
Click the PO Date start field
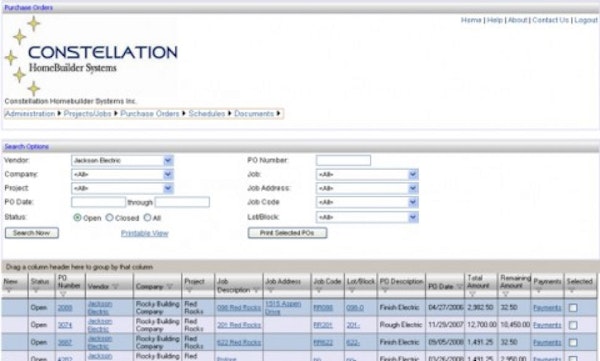(98, 202)
